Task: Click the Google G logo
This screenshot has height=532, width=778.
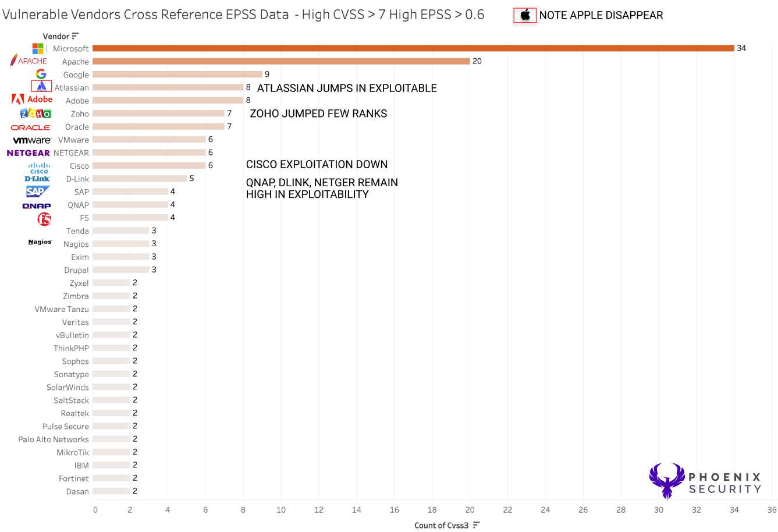Action: (x=41, y=74)
